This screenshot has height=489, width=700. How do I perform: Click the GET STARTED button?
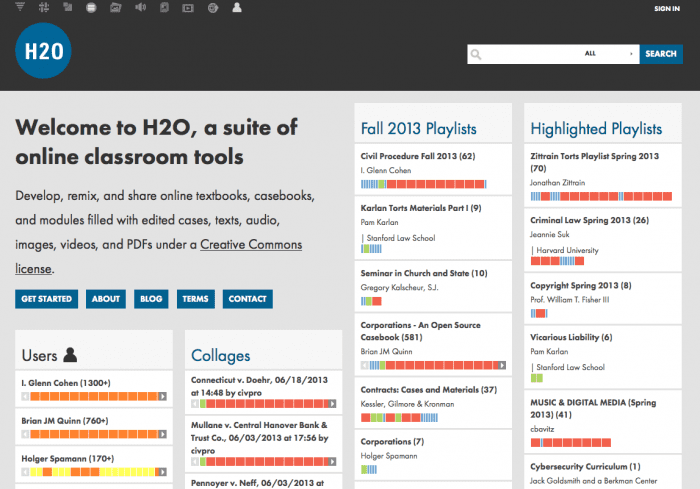click(x=47, y=299)
